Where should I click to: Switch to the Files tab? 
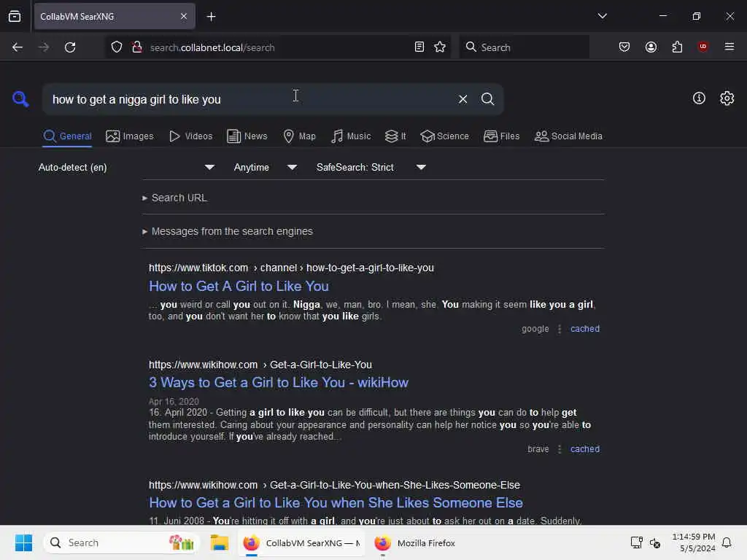pos(501,136)
